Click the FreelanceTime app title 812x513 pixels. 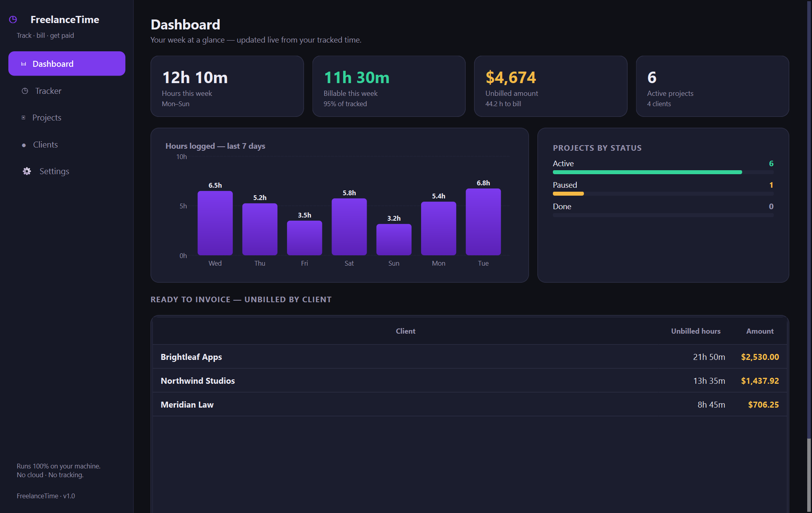[x=65, y=19]
